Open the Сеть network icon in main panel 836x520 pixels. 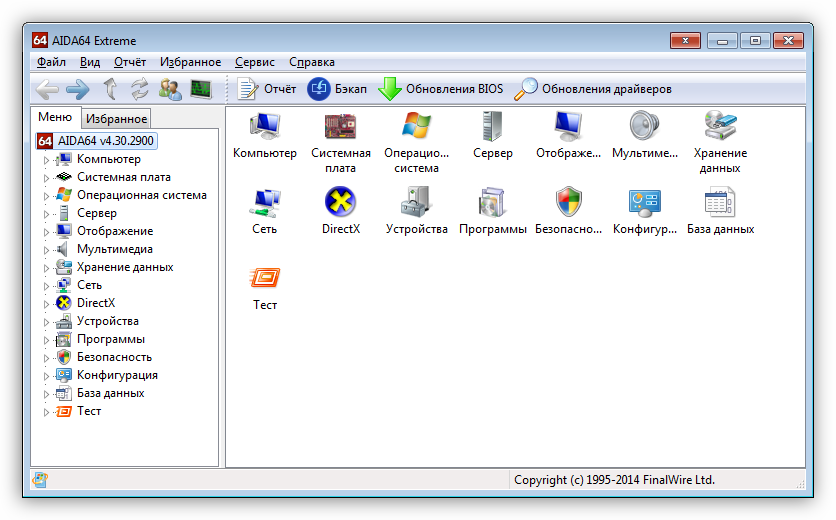pyautogui.click(x=265, y=203)
